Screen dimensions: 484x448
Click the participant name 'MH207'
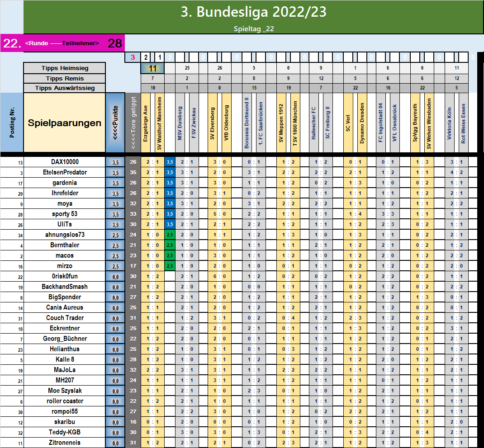pyautogui.click(x=65, y=380)
